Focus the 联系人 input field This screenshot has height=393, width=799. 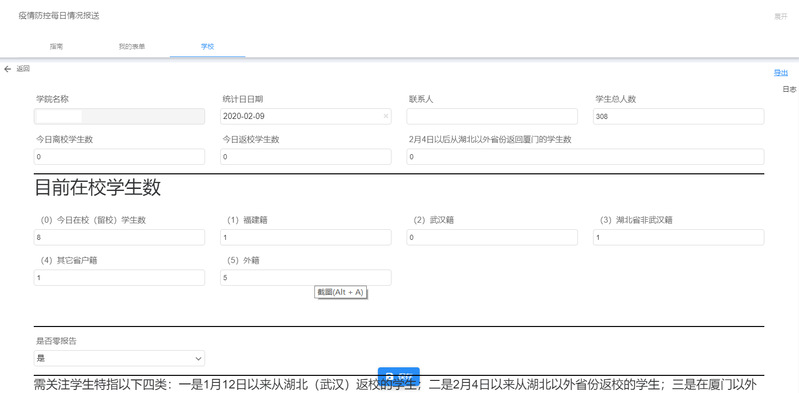pos(492,116)
